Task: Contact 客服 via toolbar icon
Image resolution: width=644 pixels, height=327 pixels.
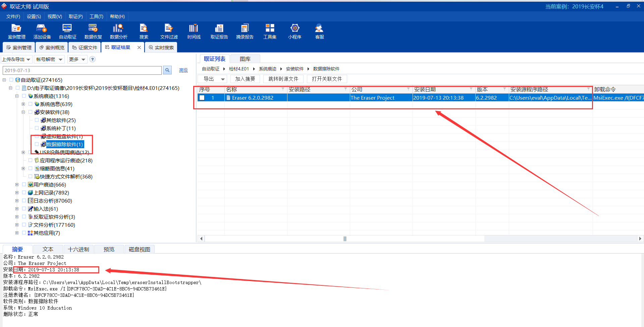Action: [x=319, y=32]
